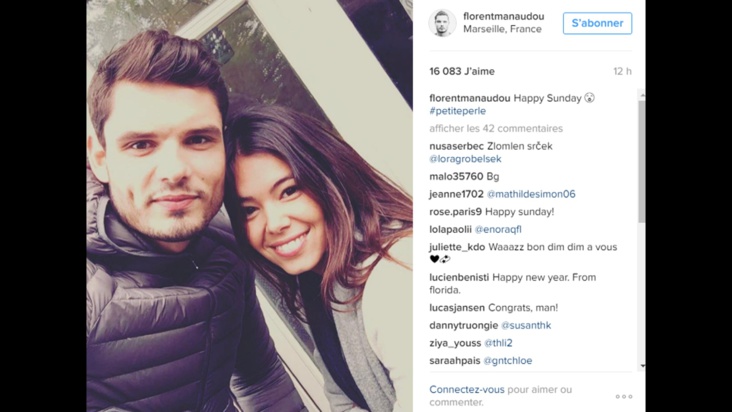732x412 pixels.
Task: Click the 16 083 J'aime likes count
Action: point(462,71)
